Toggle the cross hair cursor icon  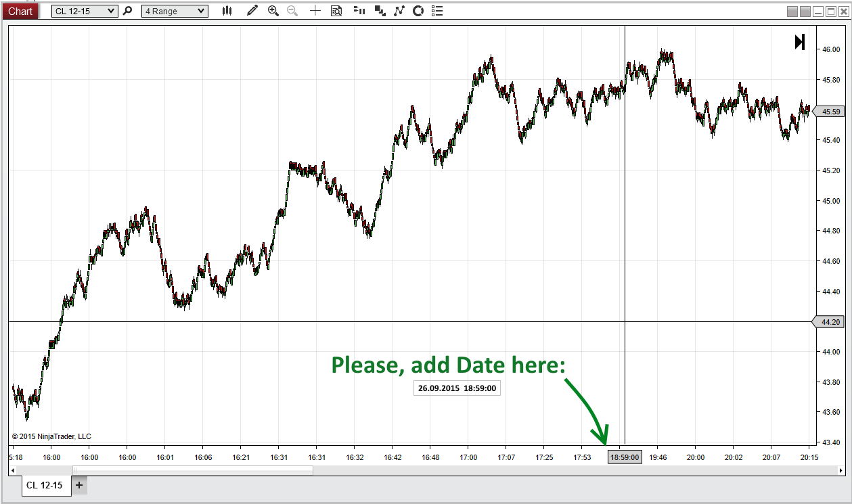[x=315, y=11]
